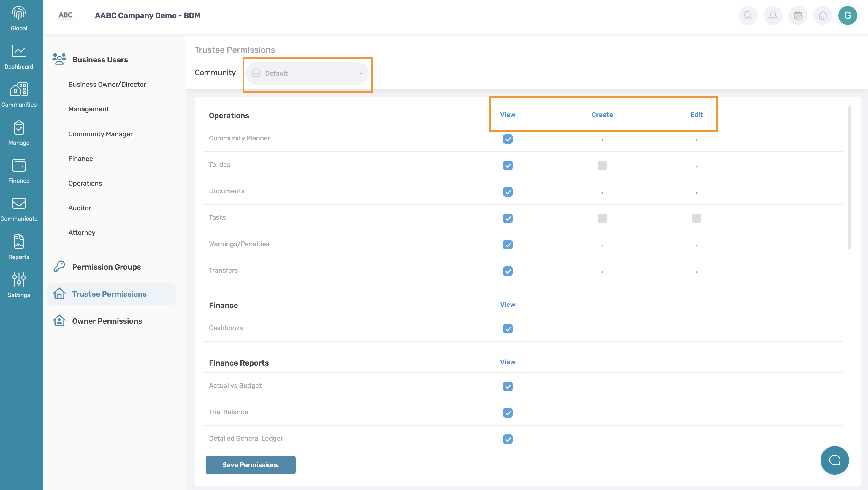Select Owner Permissions menu item
The image size is (868, 490).
[107, 321]
